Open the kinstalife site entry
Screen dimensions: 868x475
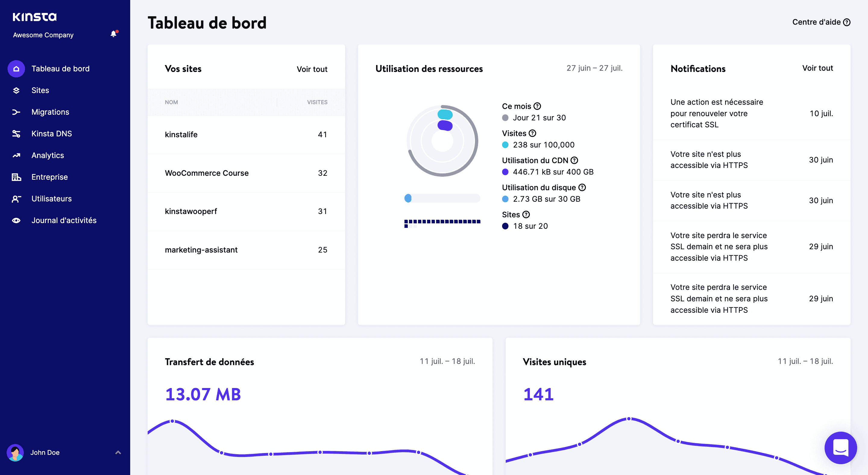pos(181,134)
